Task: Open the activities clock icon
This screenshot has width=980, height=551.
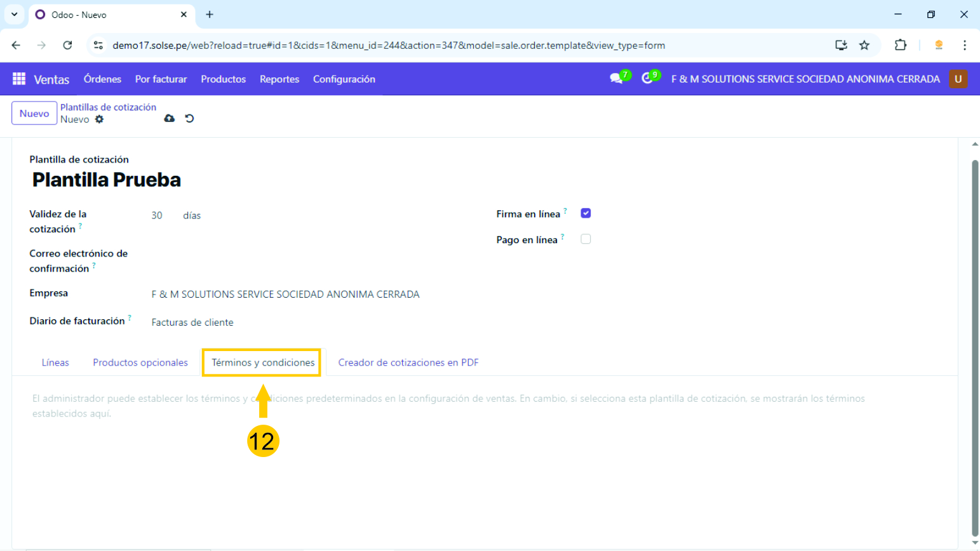Action: pyautogui.click(x=647, y=78)
